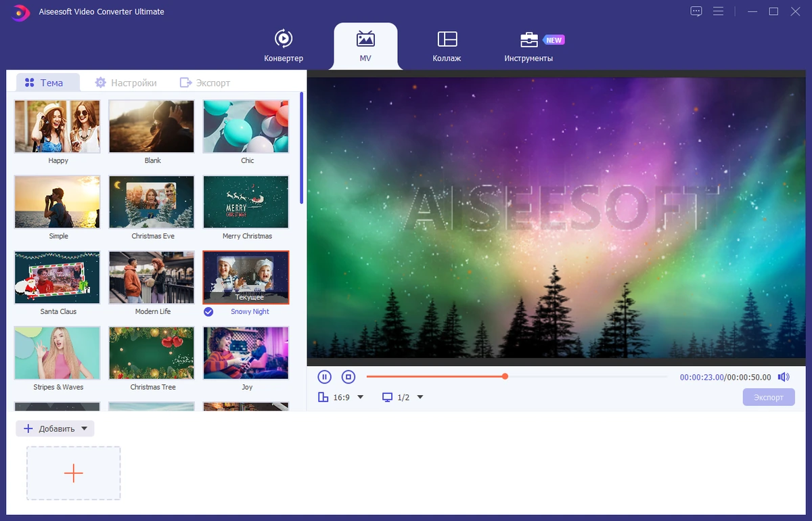Click the NEW badge on Инструменты

click(x=554, y=40)
